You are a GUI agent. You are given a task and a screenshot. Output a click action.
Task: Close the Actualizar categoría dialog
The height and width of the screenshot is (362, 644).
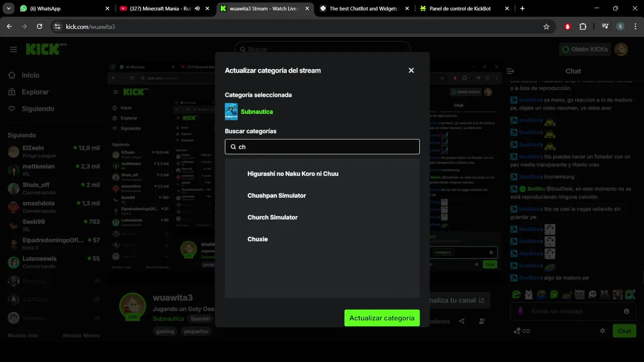[x=411, y=70]
